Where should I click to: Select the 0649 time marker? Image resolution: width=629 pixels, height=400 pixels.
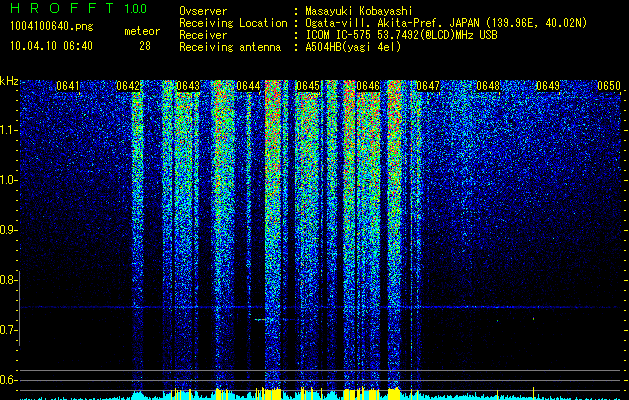(548, 86)
